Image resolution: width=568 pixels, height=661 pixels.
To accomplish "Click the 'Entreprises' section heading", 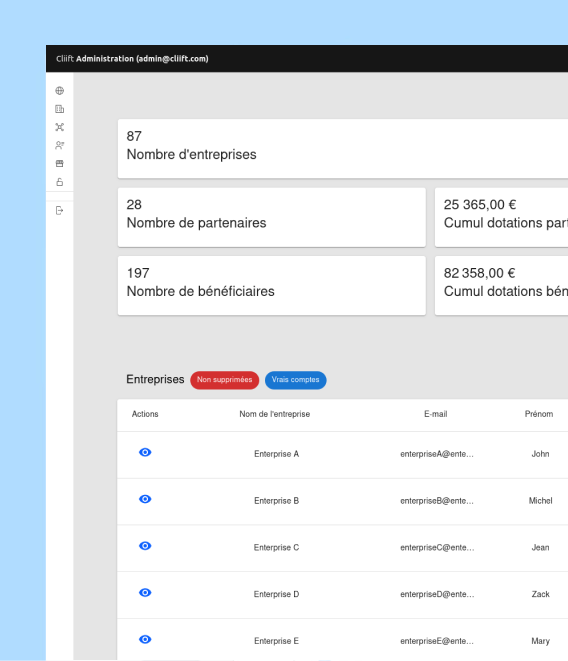I will (x=155, y=379).
